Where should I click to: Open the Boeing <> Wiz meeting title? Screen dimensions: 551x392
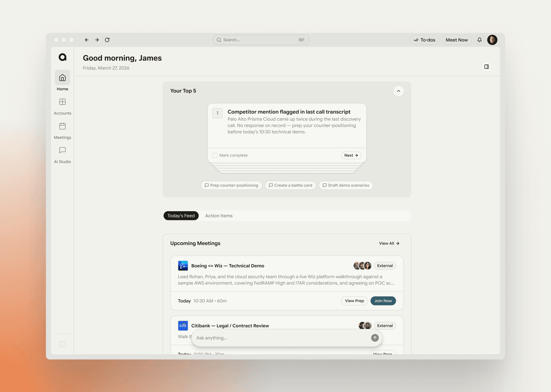pos(228,266)
